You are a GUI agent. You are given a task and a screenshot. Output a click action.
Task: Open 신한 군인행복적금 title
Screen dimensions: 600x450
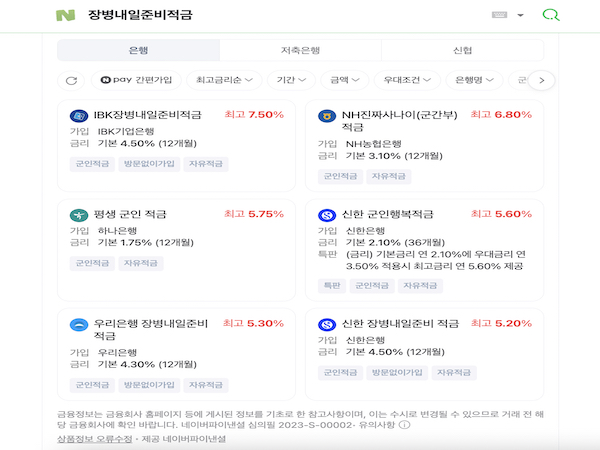click(x=387, y=214)
